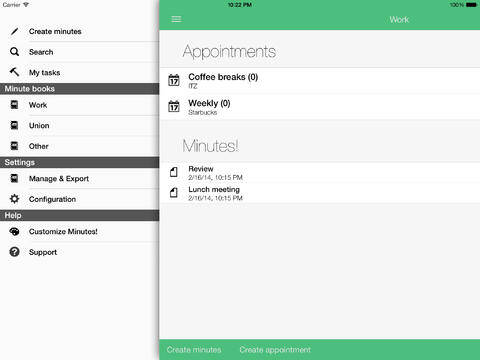Click the Work title in the header
This screenshot has width=480, height=360.
tap(399, 19)
